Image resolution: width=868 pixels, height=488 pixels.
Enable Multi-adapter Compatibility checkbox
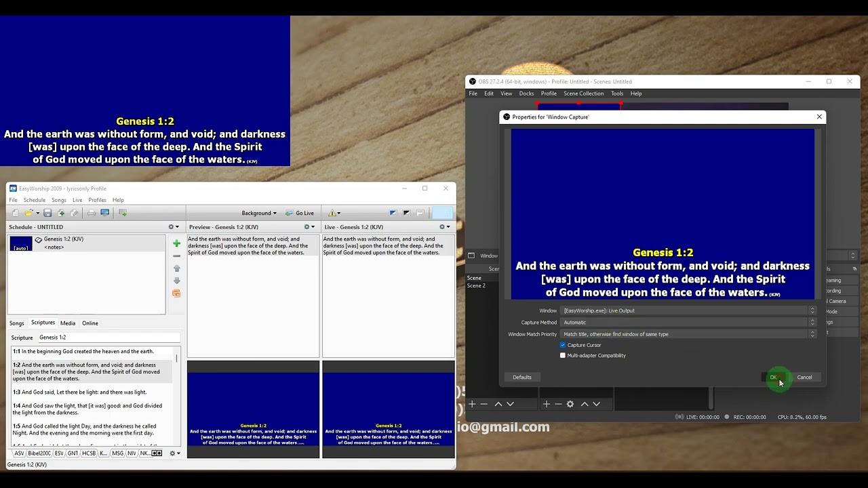[563, 355]
